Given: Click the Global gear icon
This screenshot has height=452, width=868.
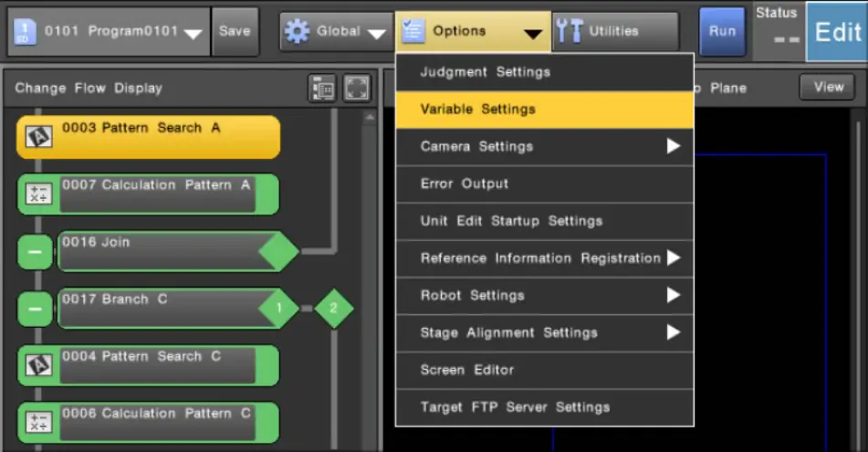Looking at the screenshot, I should [297, 32].
